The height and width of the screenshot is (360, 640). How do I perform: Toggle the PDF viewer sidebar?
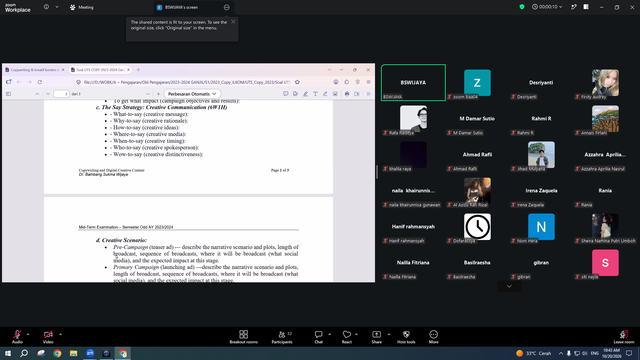click(8, 94)
